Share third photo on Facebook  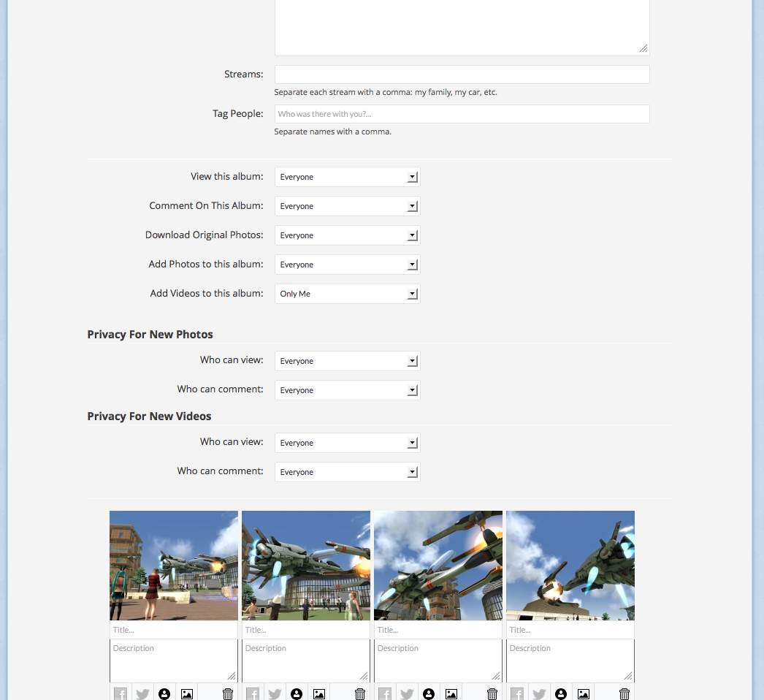click(385, 693)
